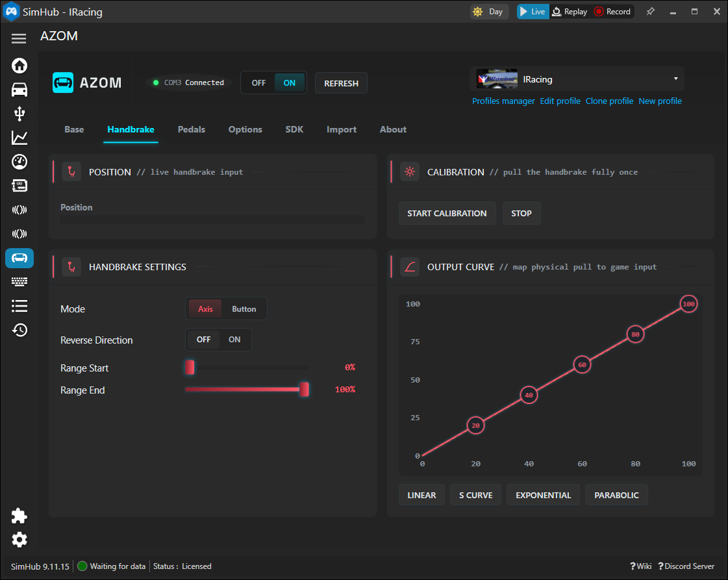Click the Range End slider handle

[x=304, y=389]
